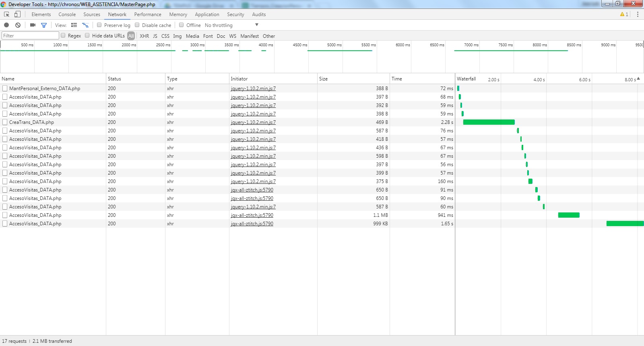644x346 pixels.
Task: Open the DevTools three-dot menu
Action: coord(638,14)
